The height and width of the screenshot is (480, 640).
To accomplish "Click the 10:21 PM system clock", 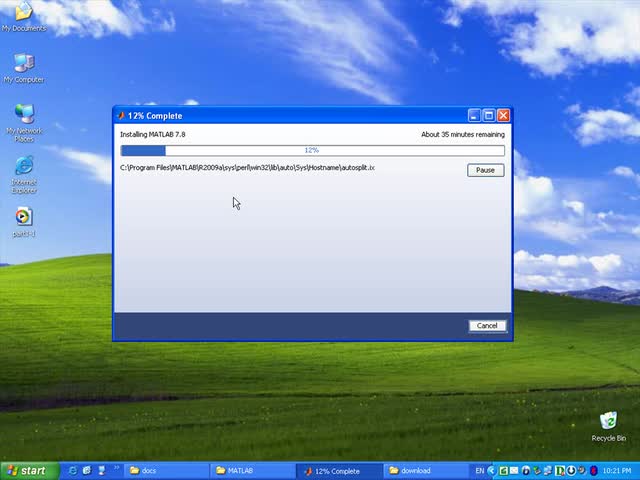I will tap(617, 471).
